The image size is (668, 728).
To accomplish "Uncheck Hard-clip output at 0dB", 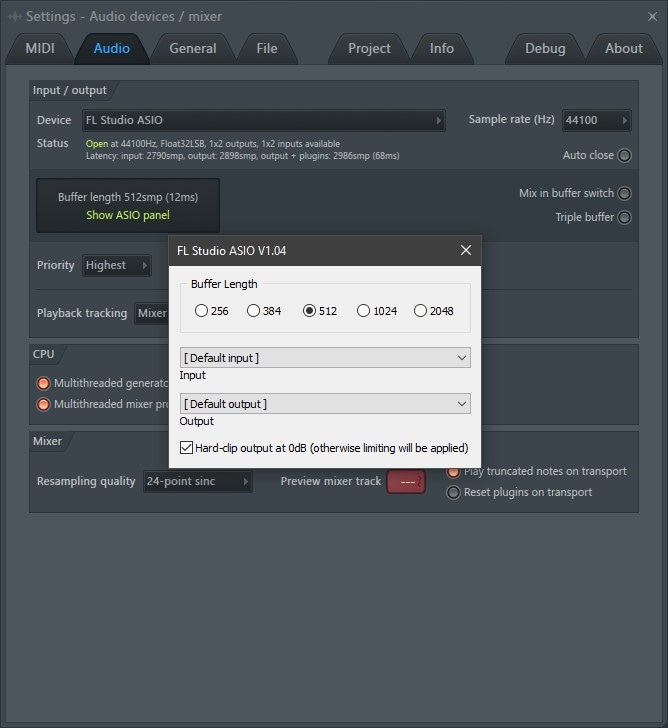I will pyautogui.click(x=186, y=448).
